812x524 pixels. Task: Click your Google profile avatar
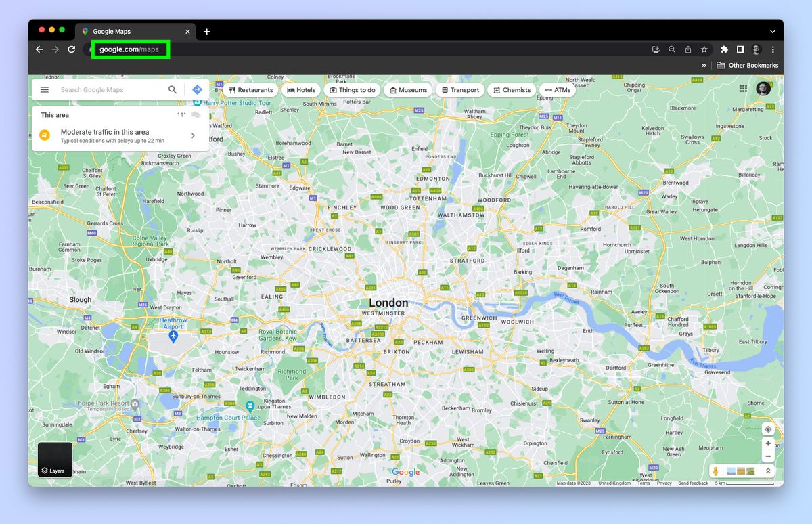pyautogui.click(x=763, y=89)
